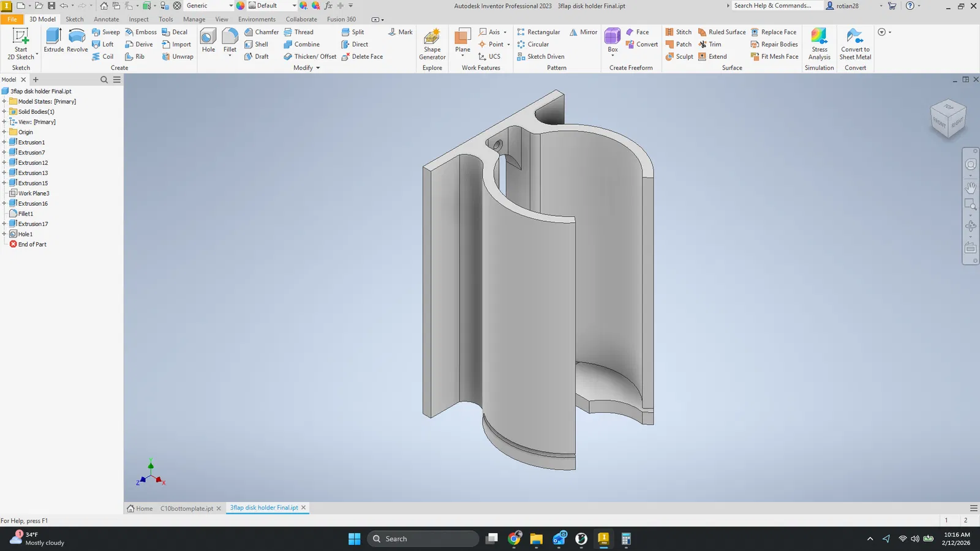Switch to the Sketch ribbon tab
Image resolution: width=980 pixels, height=551 pixels.
[75, 19]
